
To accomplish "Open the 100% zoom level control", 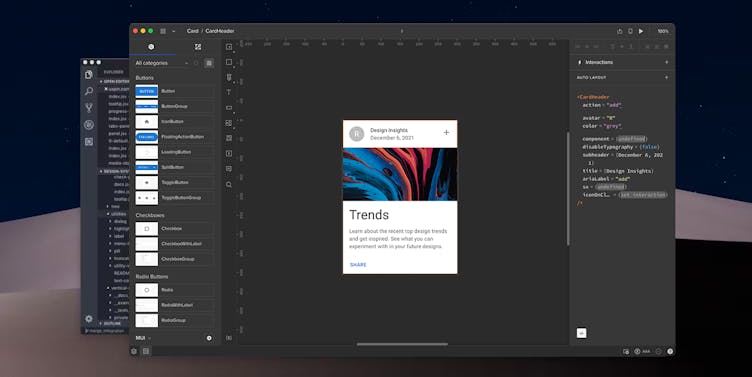I will click(663, 31).
